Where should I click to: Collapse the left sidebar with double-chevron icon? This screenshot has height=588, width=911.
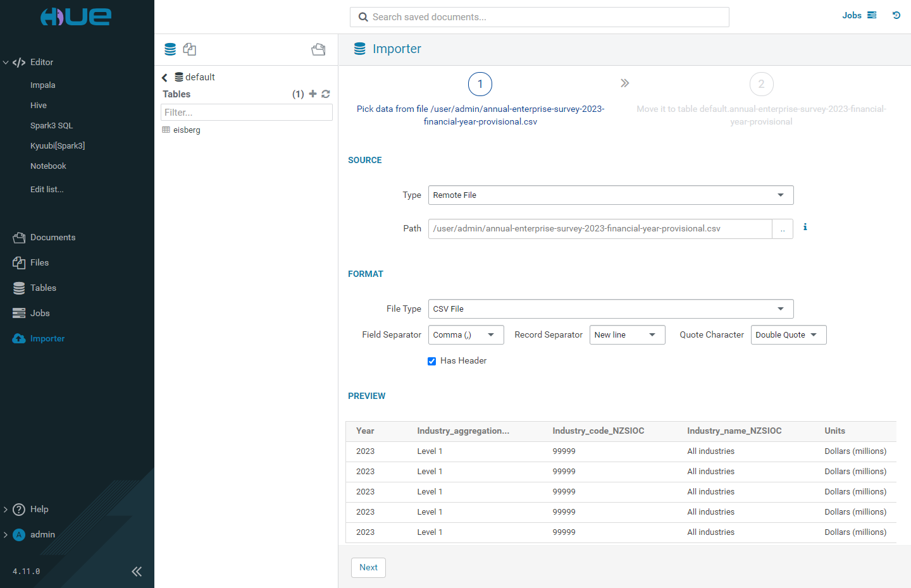coord(137,572)
